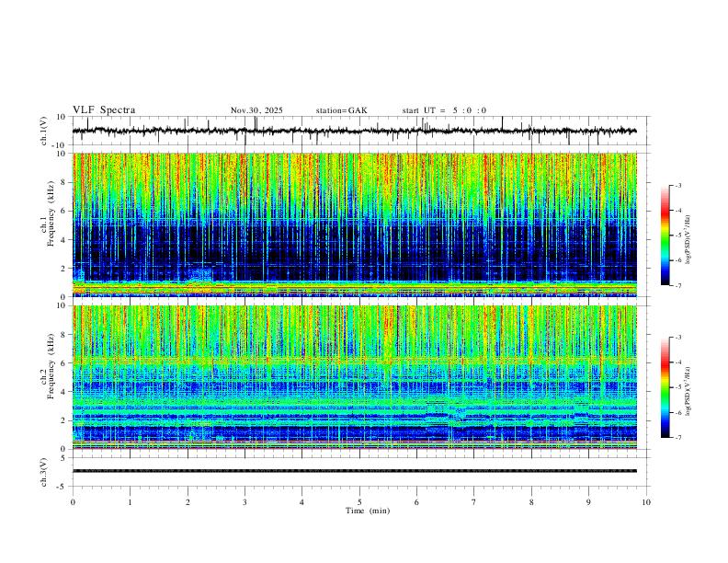The width and height of the screenshot is (728, 563).
Task: Click the ch.2 spectrogram color scale bar
Action: 665,387
